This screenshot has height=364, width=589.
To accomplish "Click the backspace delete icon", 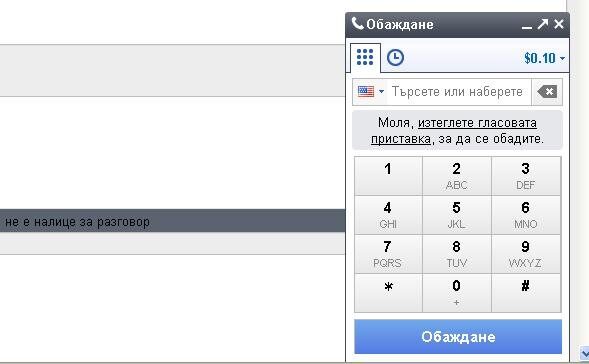I will (x=547, y=92).
